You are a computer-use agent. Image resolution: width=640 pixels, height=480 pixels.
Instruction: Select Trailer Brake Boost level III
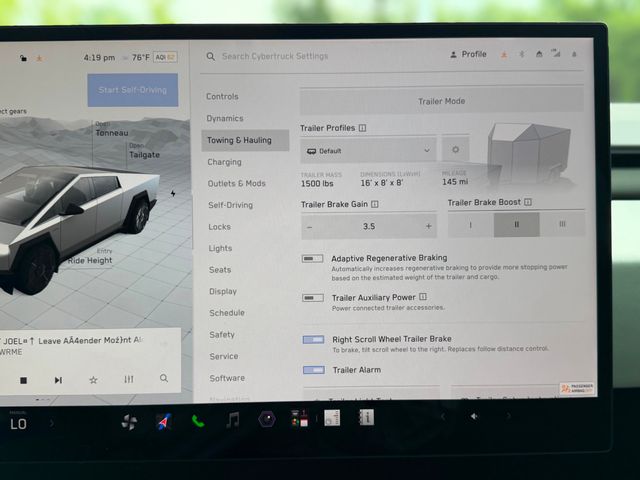click(562, 224)
